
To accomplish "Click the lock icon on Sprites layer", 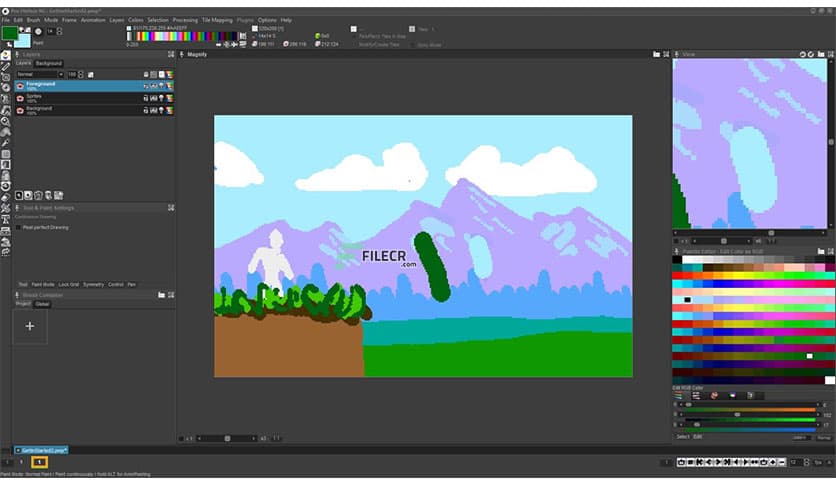I will 146,98.
